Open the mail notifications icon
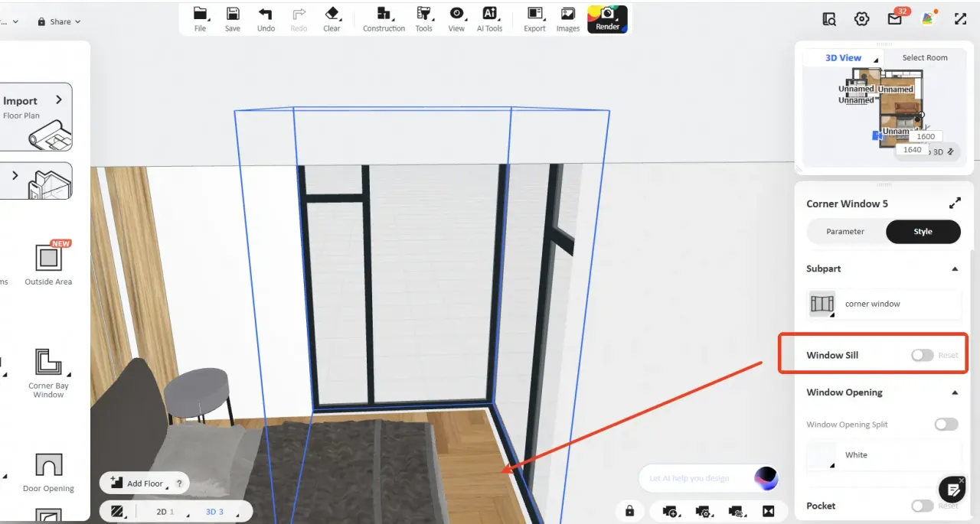This screenshot has width=980, height=524. [894, 19]
